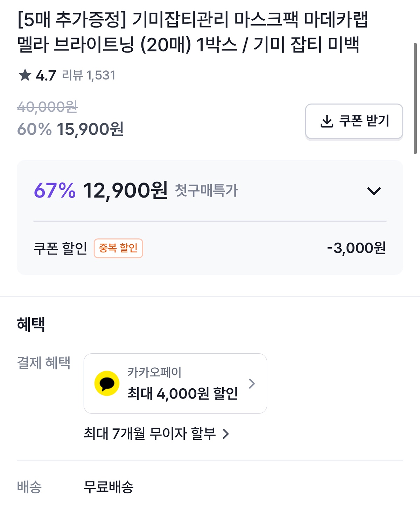Click the arrow on the KakaoPay card
Screen dimensions: 420x513
(x=252, y=384)
